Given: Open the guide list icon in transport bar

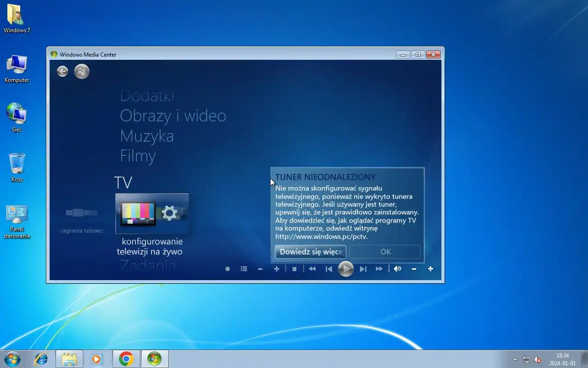Looking at the screenshot, I should click(244, 269).
